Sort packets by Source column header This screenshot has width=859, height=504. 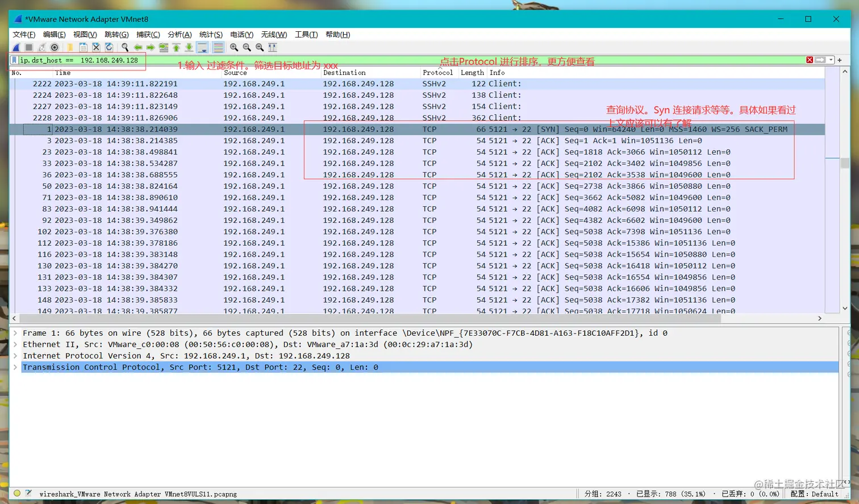tap(272, 73)
